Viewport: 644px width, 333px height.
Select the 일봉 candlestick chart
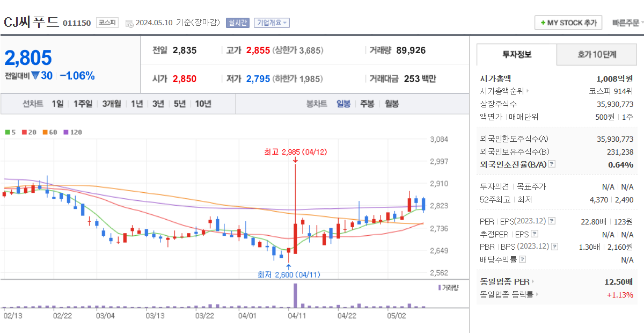pos(343,104)
